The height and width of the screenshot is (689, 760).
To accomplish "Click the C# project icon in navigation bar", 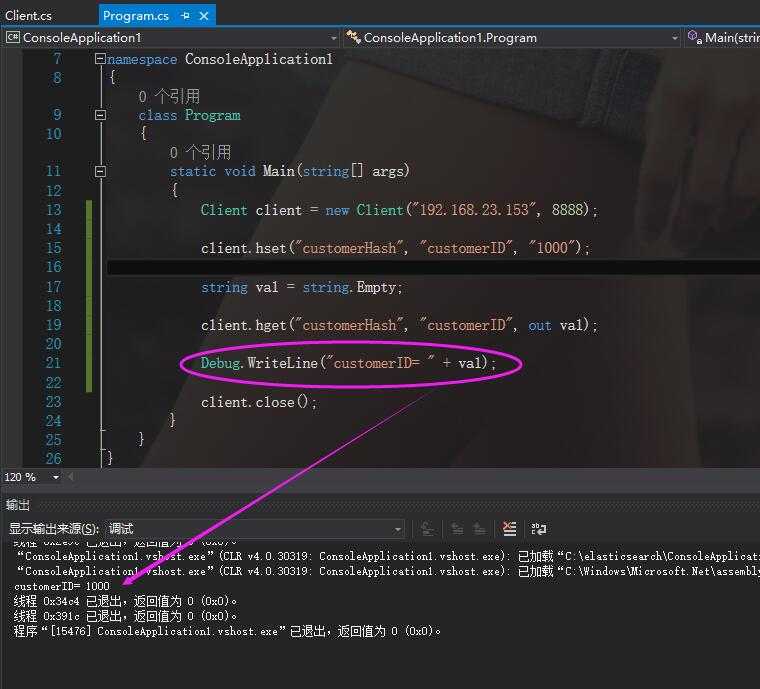I will [x=13, y=37].
